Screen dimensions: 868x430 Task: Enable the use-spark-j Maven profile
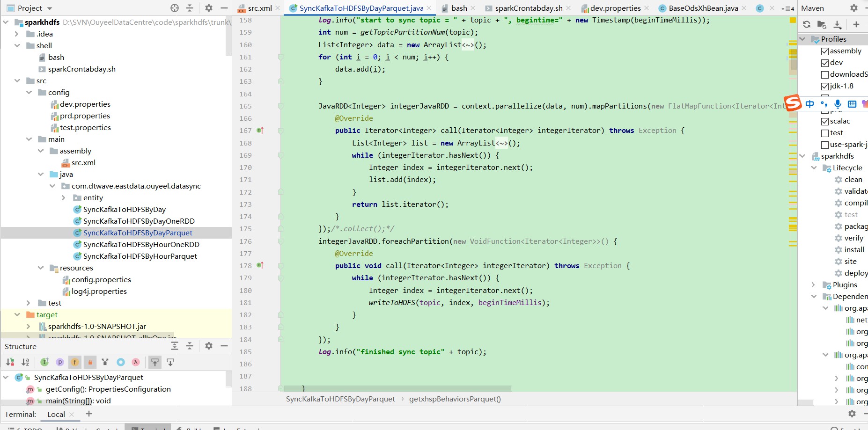pos(825,145)
